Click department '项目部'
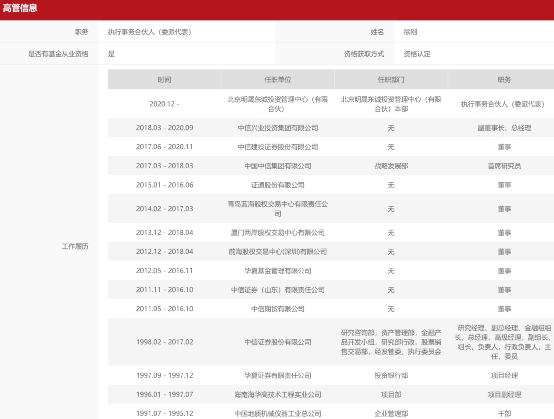This screenshot has height=419, width=554. tap(391, 394)
